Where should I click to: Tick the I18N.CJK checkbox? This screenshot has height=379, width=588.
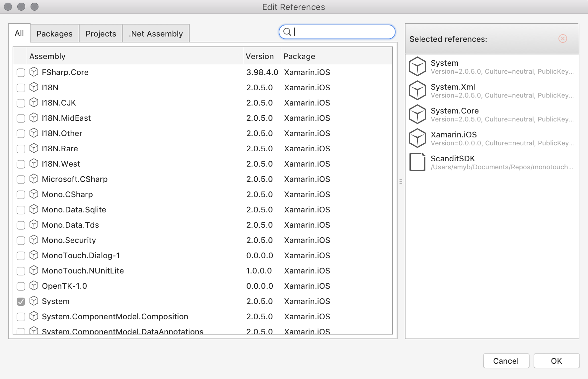tap(21, 103)
